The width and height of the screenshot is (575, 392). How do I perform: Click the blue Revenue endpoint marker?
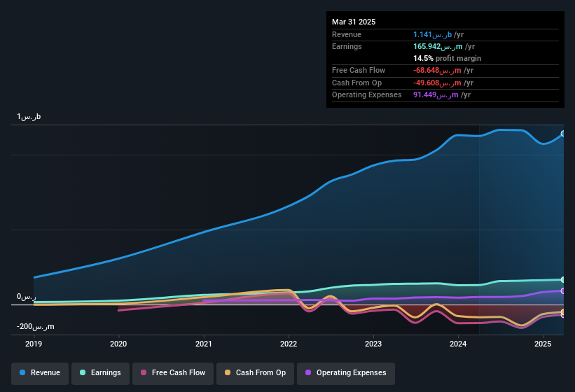point(563,134)
